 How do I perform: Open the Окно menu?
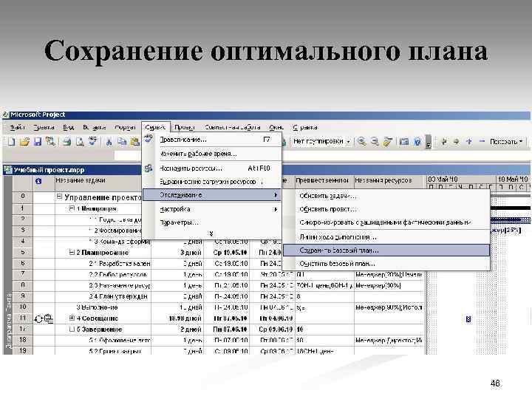(276, 128)
